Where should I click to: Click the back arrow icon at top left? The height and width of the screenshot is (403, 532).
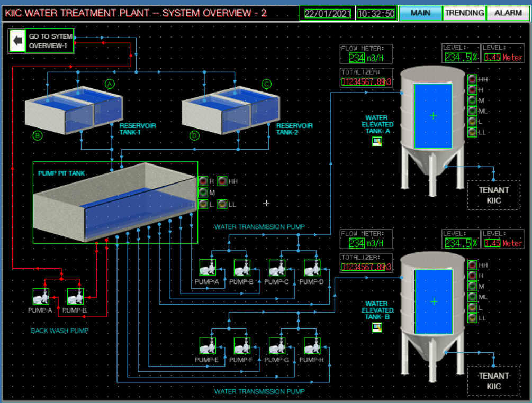(18, 41)
